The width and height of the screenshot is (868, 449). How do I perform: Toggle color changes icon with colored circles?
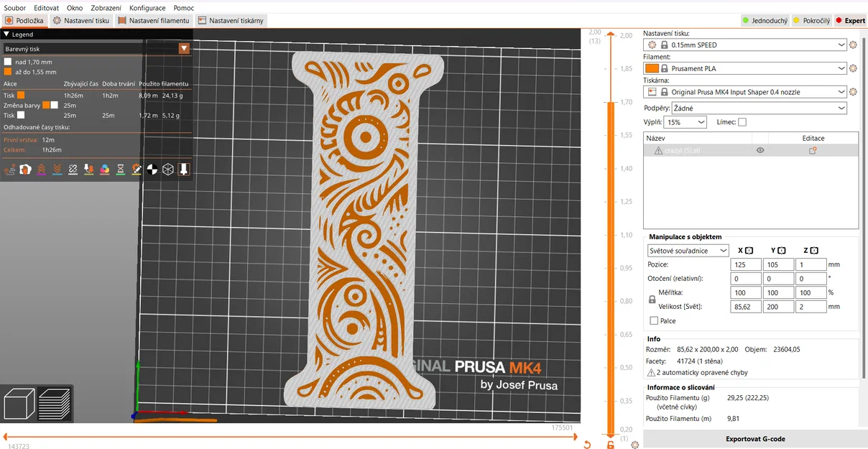coord(105,170)
